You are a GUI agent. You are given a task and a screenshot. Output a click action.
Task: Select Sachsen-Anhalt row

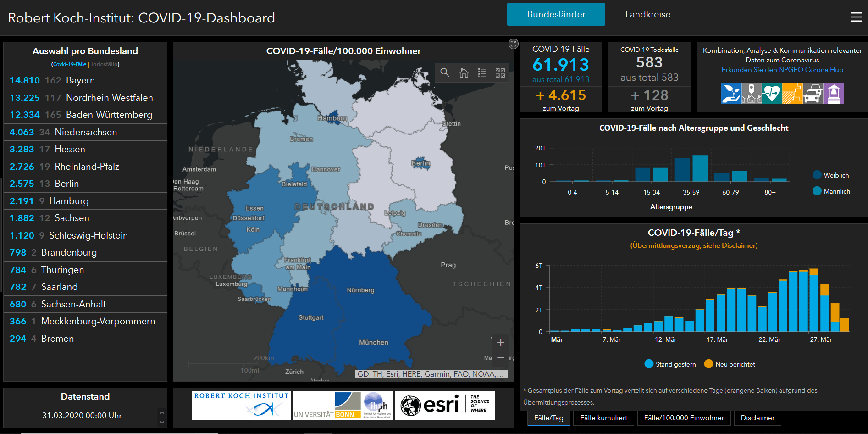[x=85, y=304]
